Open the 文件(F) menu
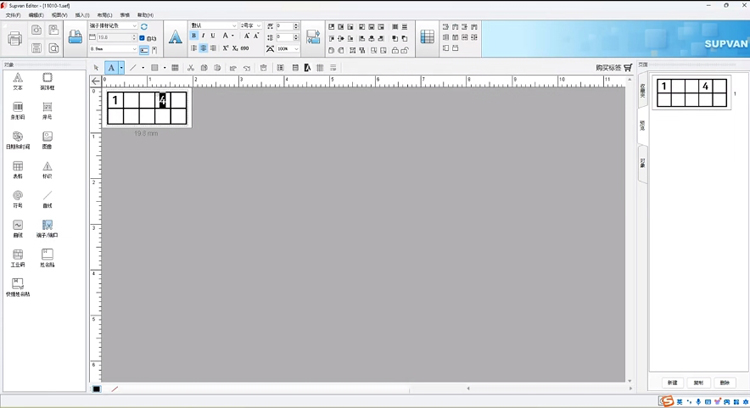Image resolution: width=750 pixels, height=408 pixels. click(x=12, y=15)
